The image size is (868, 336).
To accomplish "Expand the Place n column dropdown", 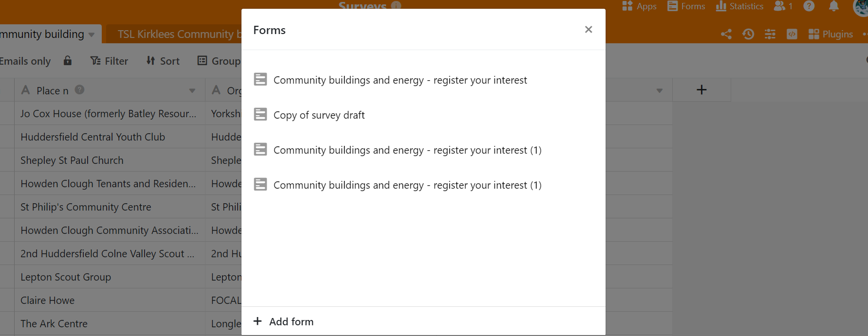I will (192, 90).
